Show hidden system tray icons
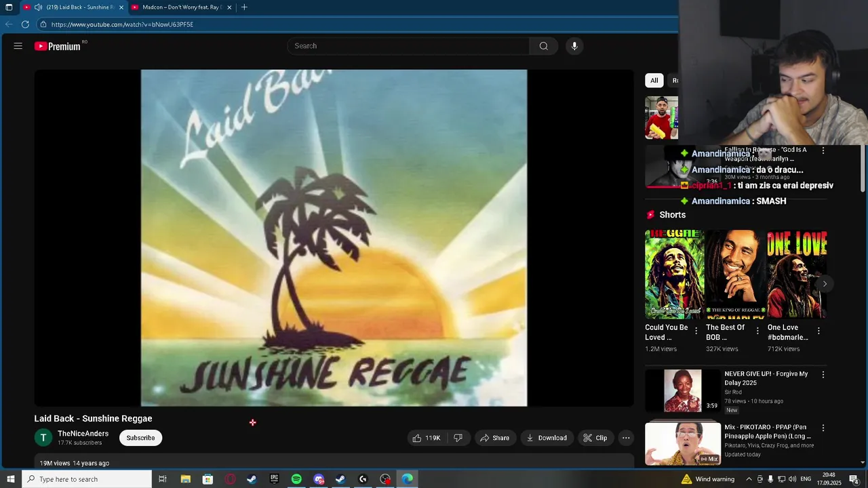 pyautogui.click(x=749, y=479)
